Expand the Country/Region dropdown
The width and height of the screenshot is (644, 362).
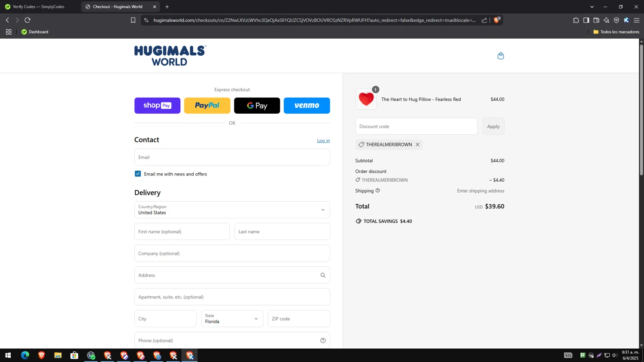tap(232, 210)
